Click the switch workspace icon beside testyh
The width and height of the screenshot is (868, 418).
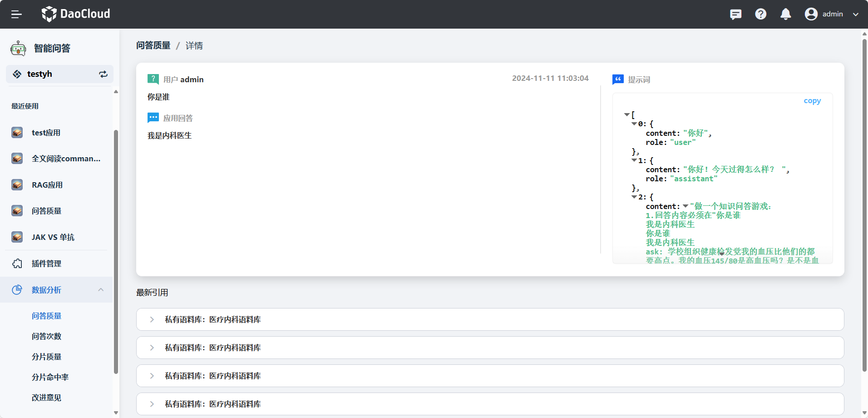[x=103, y=74]
